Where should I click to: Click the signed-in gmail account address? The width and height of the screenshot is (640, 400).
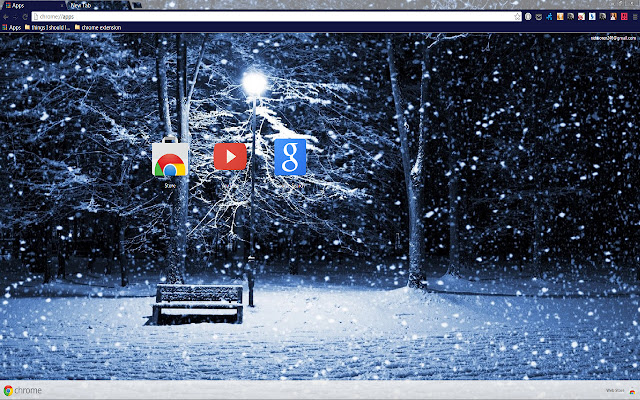click(x=613, y=38)
